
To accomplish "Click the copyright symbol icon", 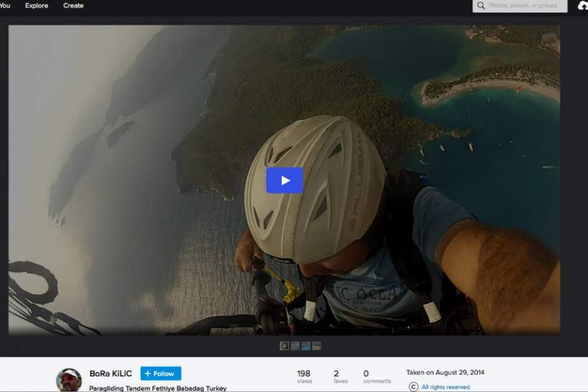I will click(x=413, y=387).
